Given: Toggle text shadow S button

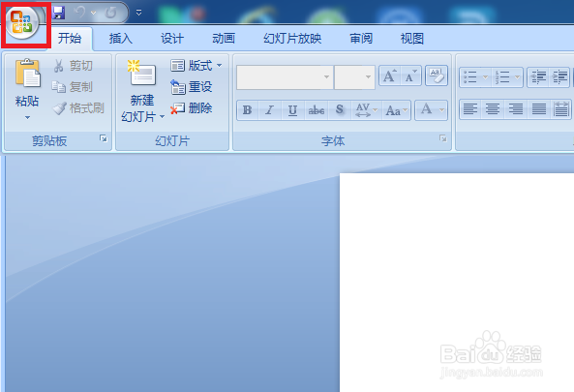Looking at the screenshot, I should (x=340, y=110).
